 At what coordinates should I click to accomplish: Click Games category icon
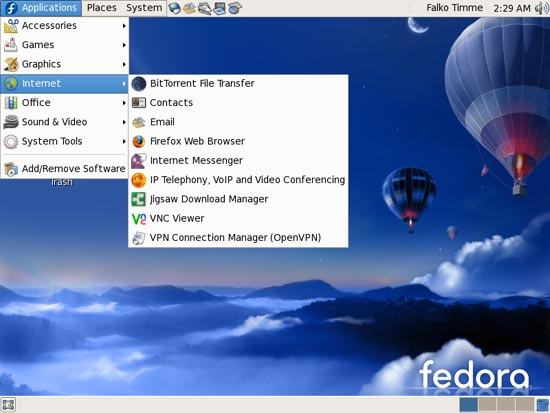point(11,45)
